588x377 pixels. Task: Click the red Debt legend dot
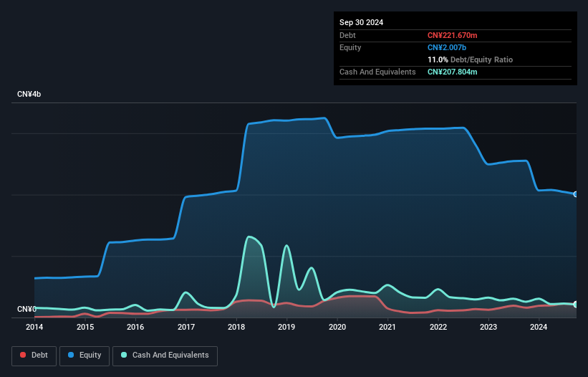tap(23, 355)
